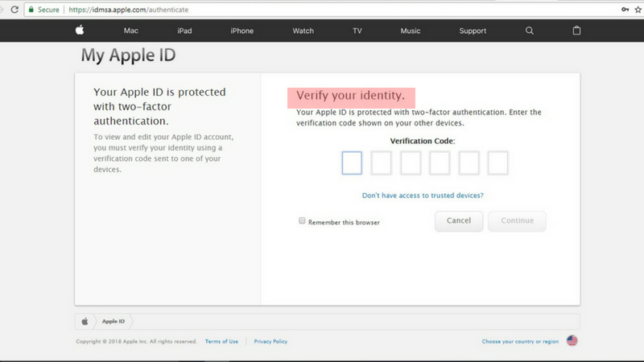Click the US flag region icon
This screenshot has width=644, height=362.
[572, 340]
